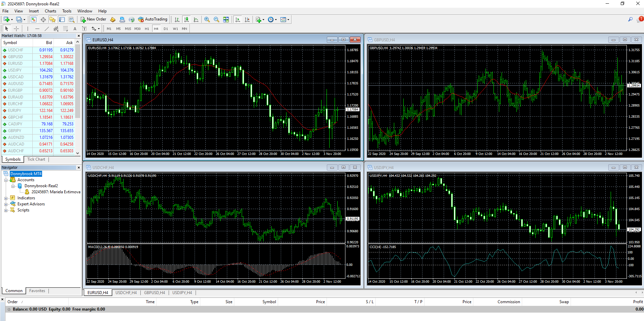Tile windows with the grid icon

pos(226,19)
